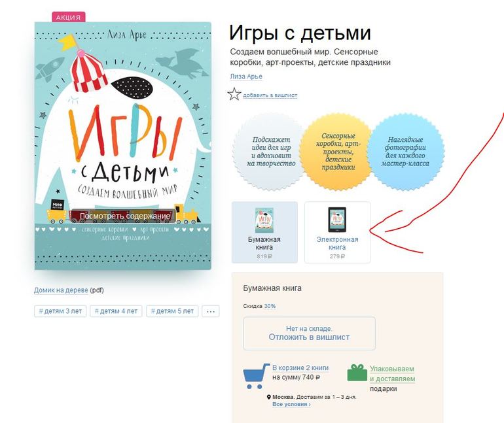Click the small paper book cover thumbnail
This screenshot has height=423, width=504.
pyautogui.click(x=264, y=220)
